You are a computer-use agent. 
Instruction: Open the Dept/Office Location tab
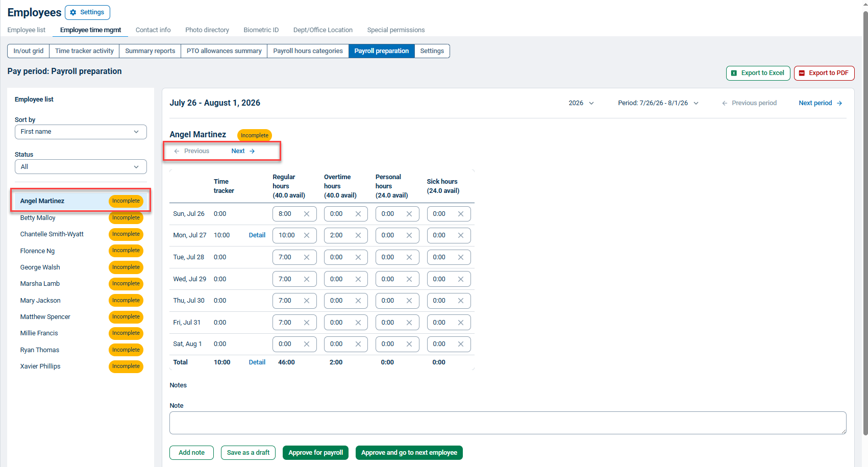(x=323, y=30)
